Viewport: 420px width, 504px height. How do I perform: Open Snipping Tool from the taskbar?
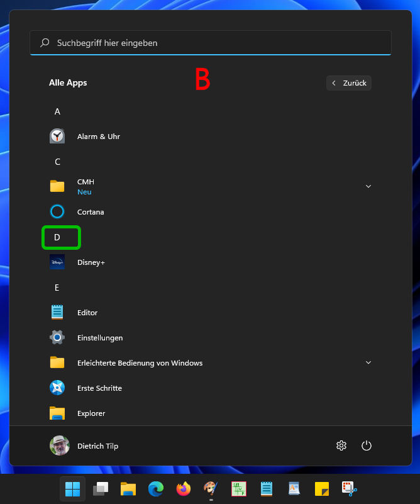click(x=350, y=489)
